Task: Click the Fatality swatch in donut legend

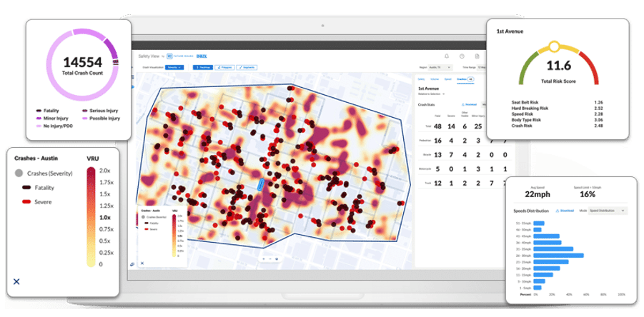Action: click(x=39, y=111)
